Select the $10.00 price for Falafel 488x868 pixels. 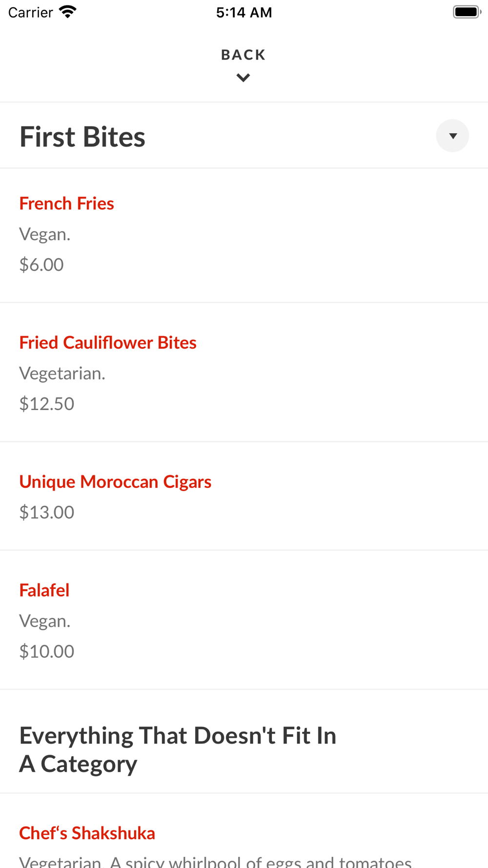[47, 651]
